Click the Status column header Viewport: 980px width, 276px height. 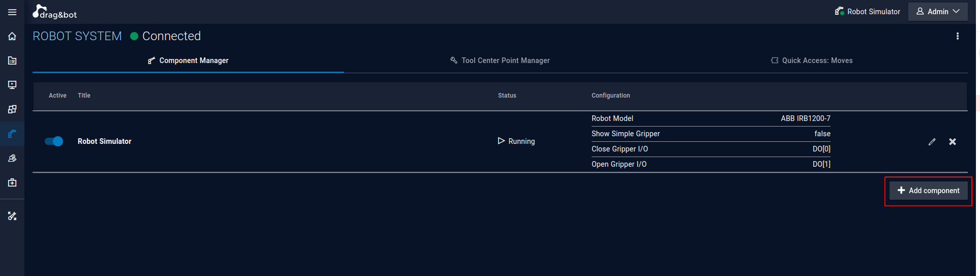[x=507, y=96]
